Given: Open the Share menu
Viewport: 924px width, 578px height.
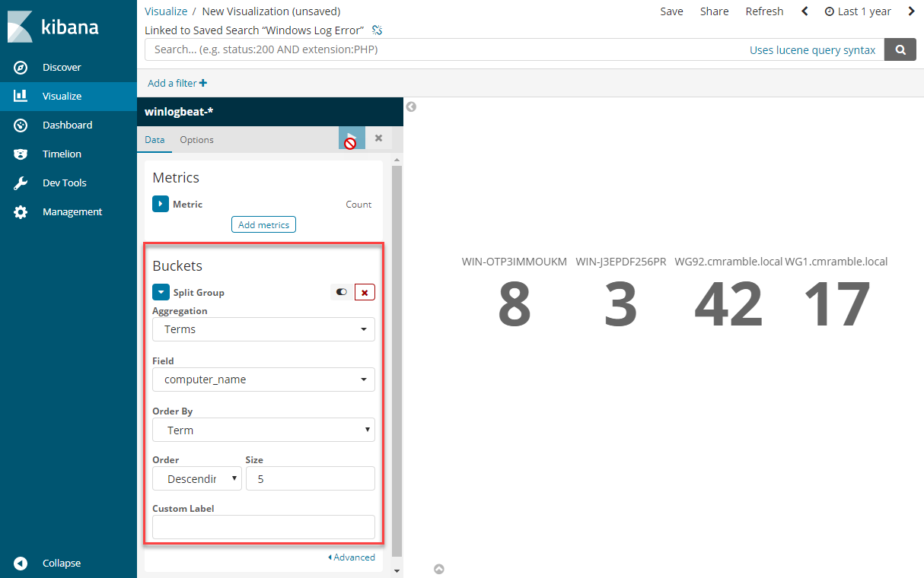Looking at the screenshot, I should [x=714, y=11].
